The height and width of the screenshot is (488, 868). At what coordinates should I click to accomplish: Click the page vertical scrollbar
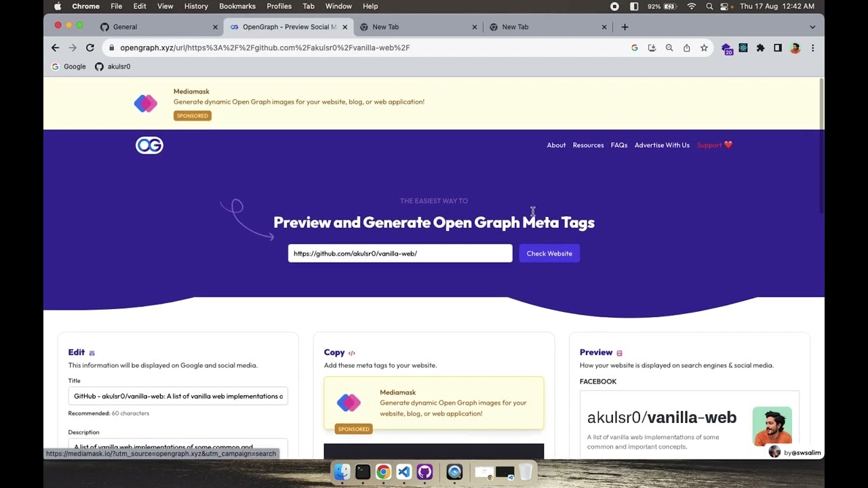click(821, 146)
